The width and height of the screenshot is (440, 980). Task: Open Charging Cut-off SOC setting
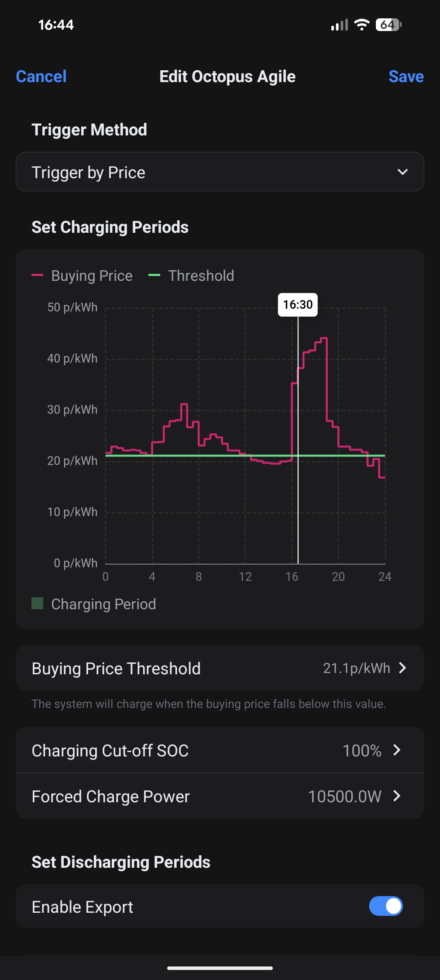pos(220,750)
